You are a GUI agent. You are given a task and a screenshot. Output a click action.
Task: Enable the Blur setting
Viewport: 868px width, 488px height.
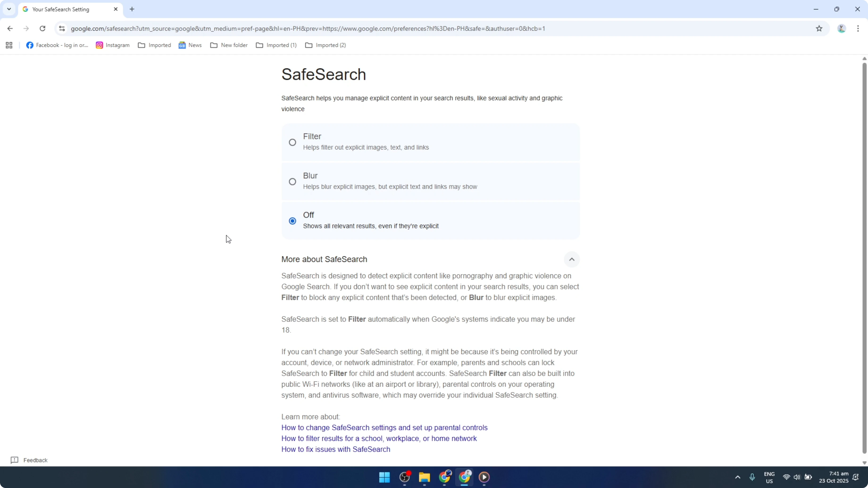292,182
